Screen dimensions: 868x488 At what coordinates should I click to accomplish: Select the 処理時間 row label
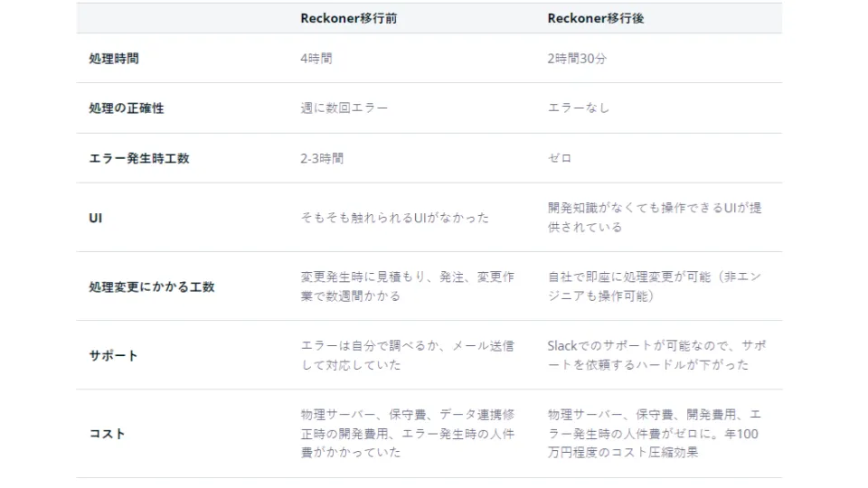(x=114, y=59)
